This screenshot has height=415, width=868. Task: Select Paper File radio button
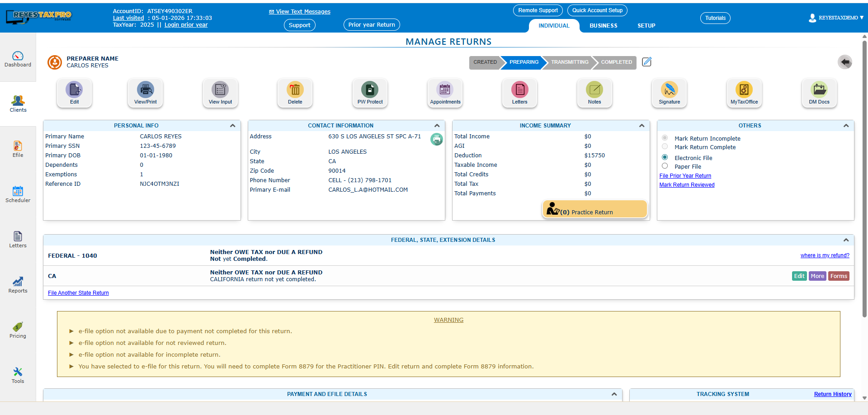pos(665,166)
